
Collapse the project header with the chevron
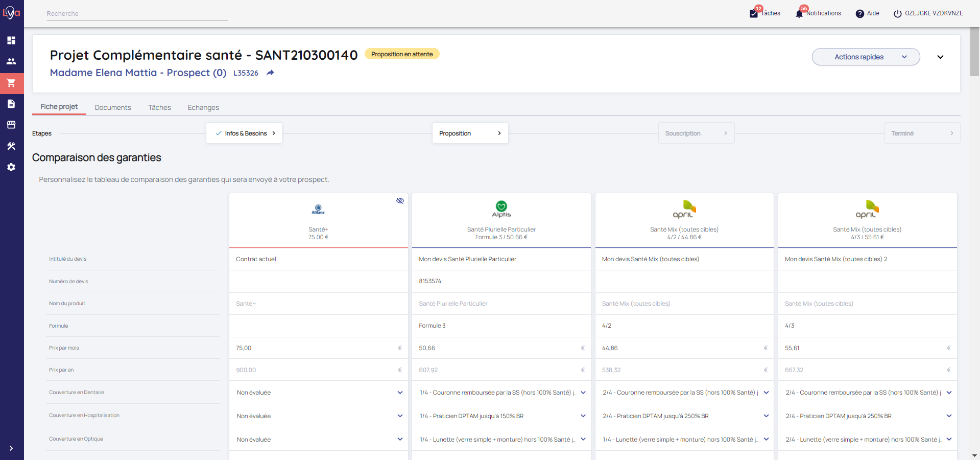(940, 57)
